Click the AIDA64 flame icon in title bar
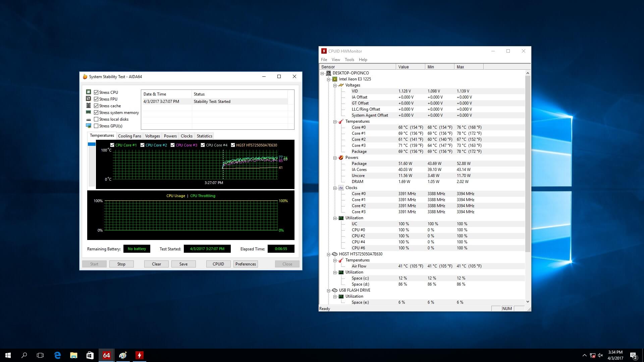Image resolution: width=644 pixels, height=362 pixels. pos(85,77)
